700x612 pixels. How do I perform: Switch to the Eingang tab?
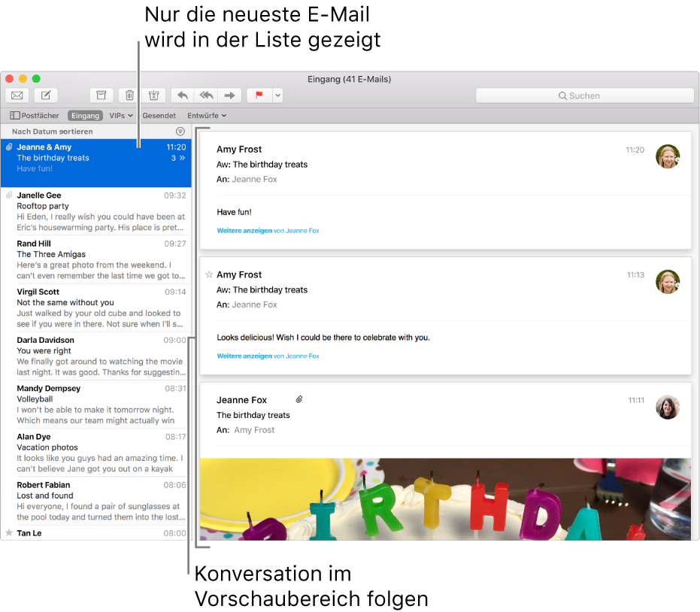click(x=85, y=115)
